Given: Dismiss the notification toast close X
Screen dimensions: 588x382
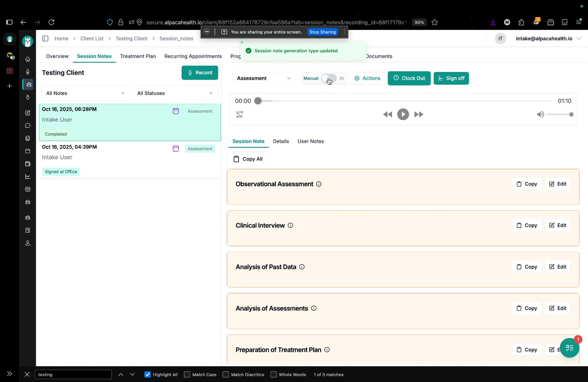Looking at the screenshot, I should pyautogui.click(x=242, y=42).
